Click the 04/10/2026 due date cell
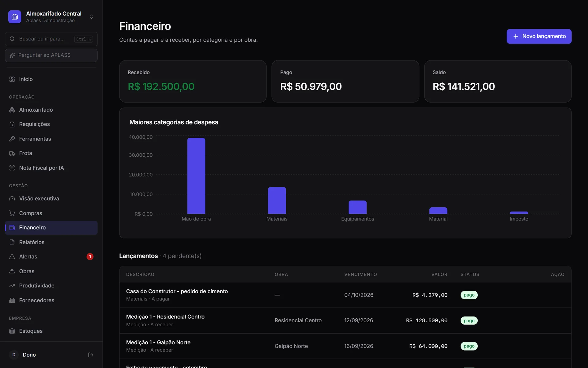Image resolution: width=588 pixels, height=368 pixels. (x=359, y=295)
